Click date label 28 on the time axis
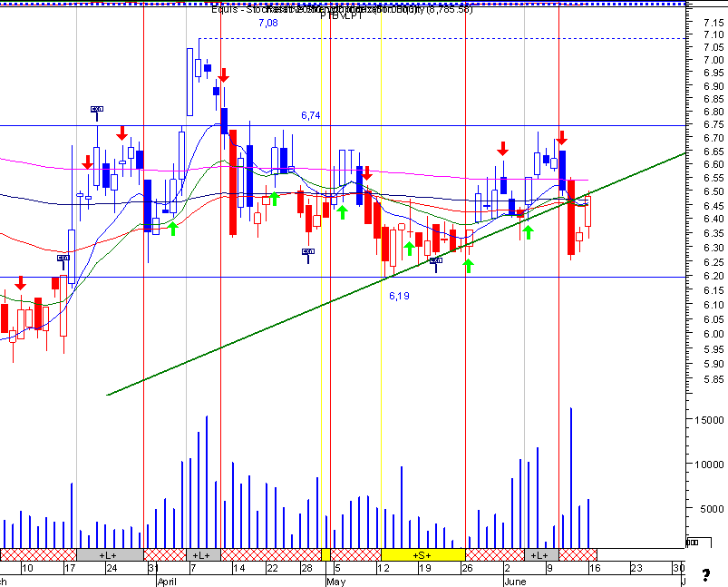 point(307,568)
